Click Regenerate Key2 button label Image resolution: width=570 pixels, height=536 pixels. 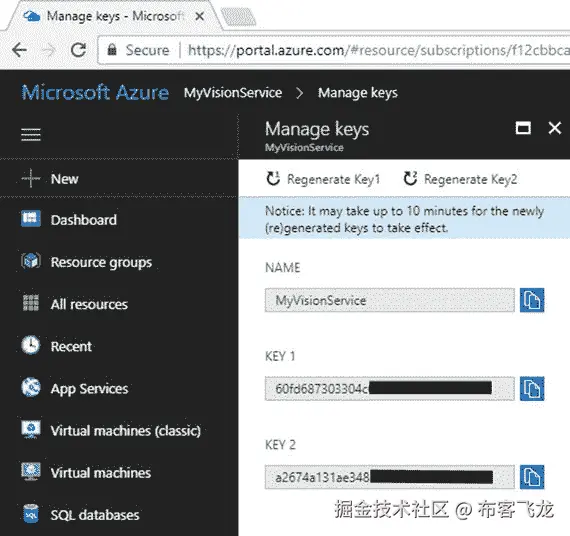point(470,179)
